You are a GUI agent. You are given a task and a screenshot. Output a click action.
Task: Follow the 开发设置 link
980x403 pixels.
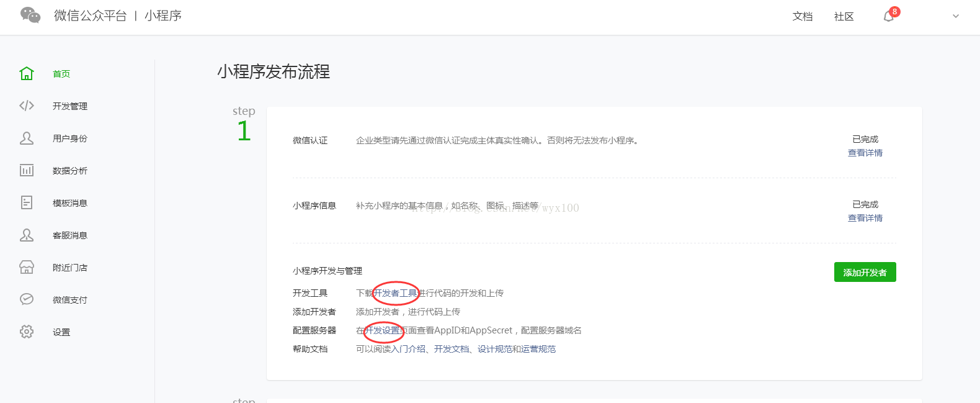(382, 330)
